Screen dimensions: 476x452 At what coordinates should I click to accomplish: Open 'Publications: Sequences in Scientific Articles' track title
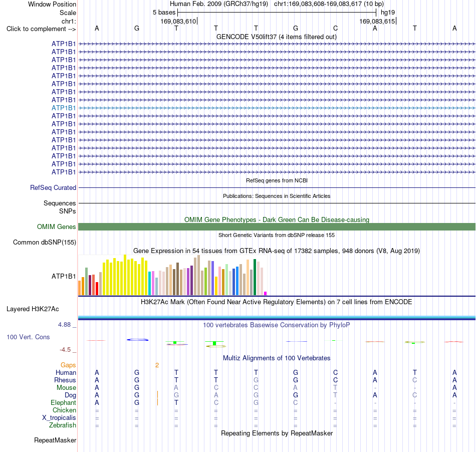[277, 196]
